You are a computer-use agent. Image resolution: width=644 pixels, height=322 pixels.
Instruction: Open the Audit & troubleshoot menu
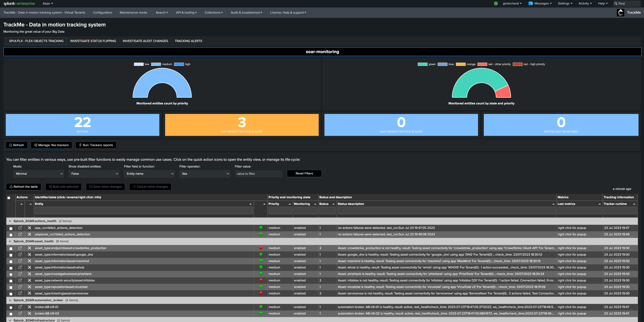(246, 13)
